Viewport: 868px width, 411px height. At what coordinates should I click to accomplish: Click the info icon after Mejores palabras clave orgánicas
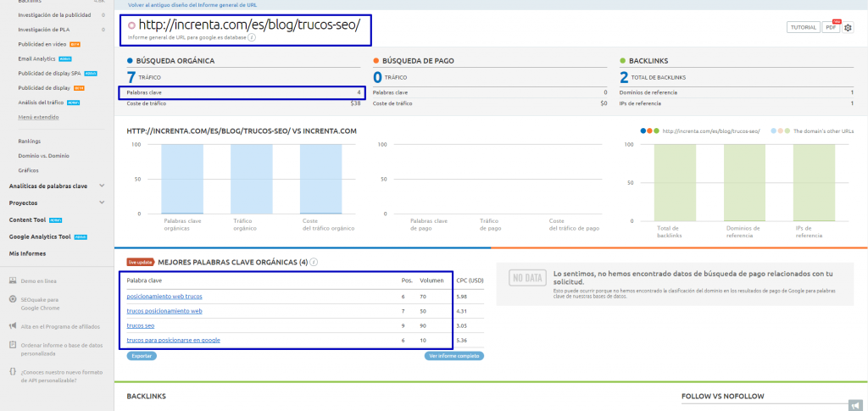point(314,262)
